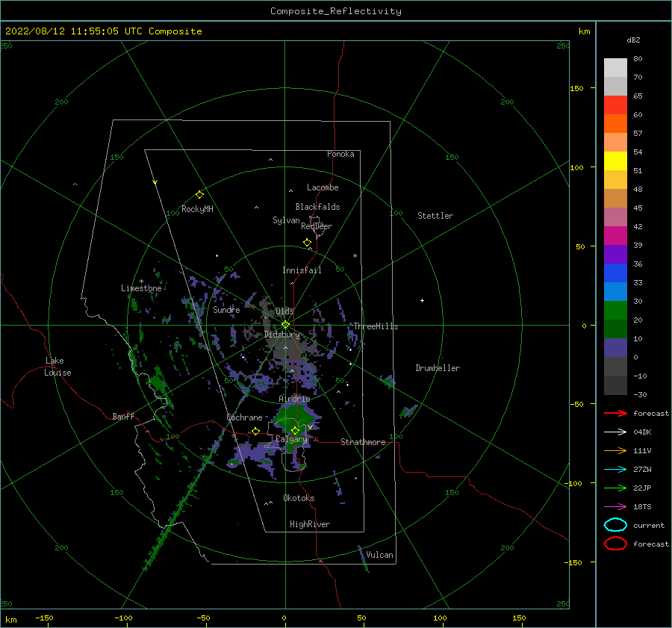Screen dimensions: 672x628
Task: Click the Ponoka label
Action: (x=340, y=154)
